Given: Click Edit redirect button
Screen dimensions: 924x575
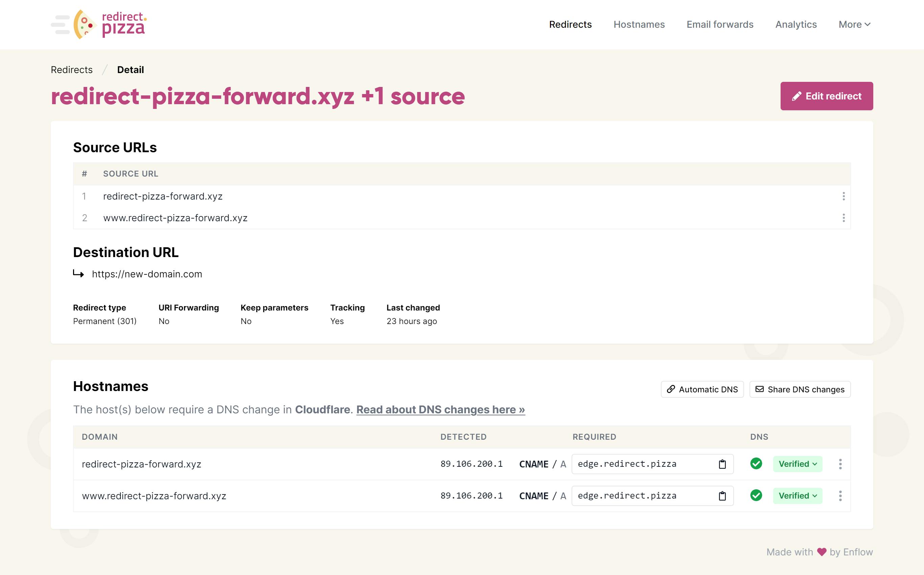Looking at the screenshot, I should pos(826,96).
